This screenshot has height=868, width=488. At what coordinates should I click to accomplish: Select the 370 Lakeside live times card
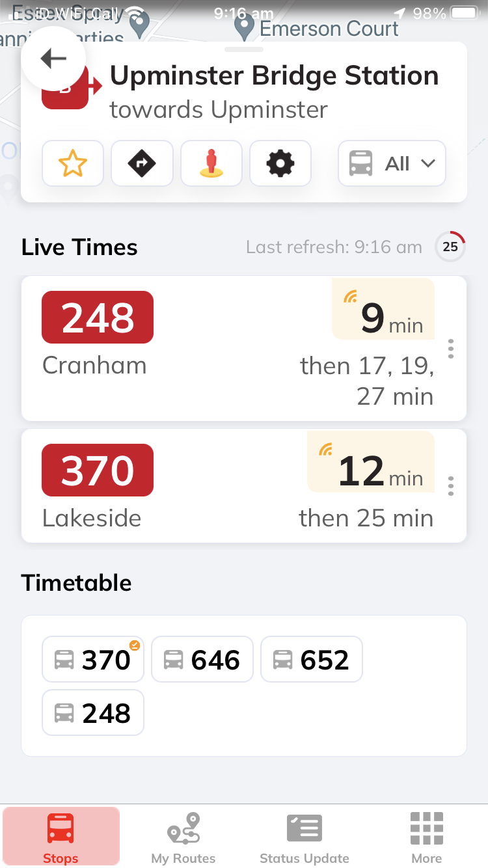point(195,485)
